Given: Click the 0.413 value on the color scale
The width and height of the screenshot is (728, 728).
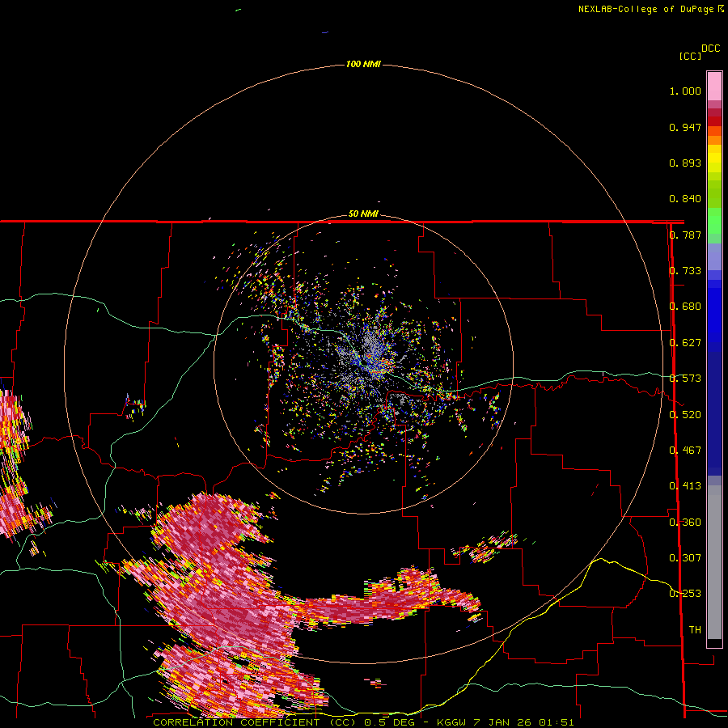Looking at the screenshot, I should point(685,486).
